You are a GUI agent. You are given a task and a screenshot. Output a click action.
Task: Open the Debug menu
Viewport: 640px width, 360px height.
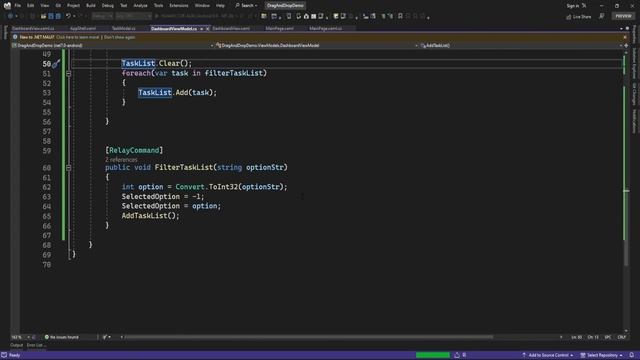[108, 6]
